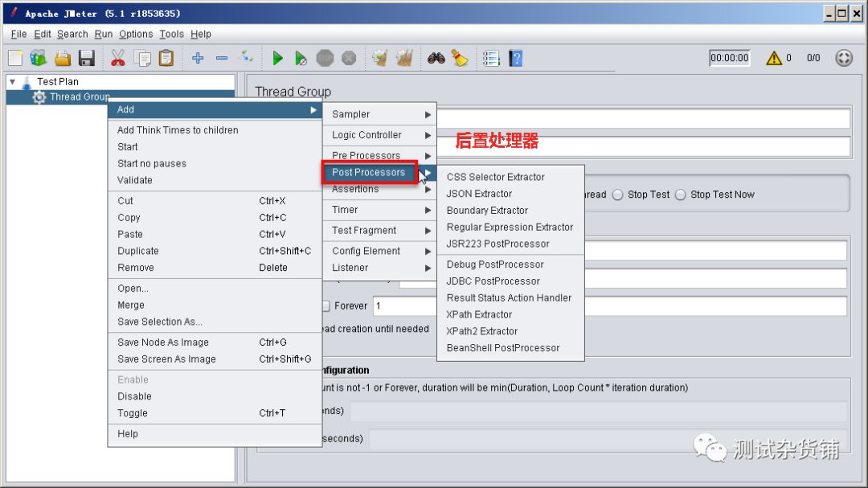
Task: Open the Assertions submenu
Action: coord(379,190)
